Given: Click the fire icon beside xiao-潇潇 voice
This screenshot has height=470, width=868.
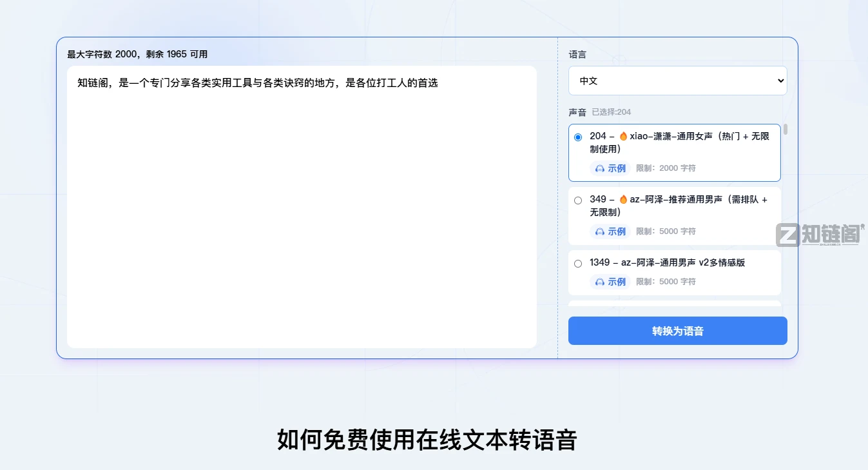Looking at the screenshot, I should pos(623,136).
